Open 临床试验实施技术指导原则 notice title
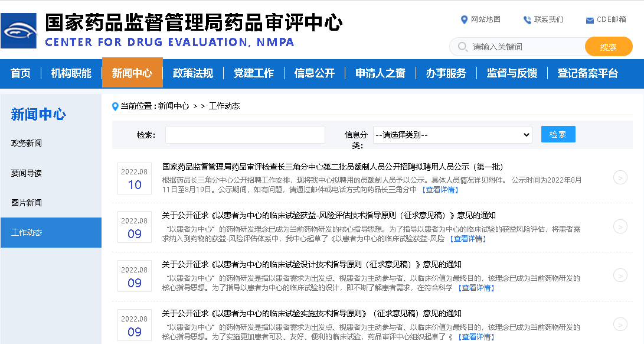644x344 pixels. 312,313
